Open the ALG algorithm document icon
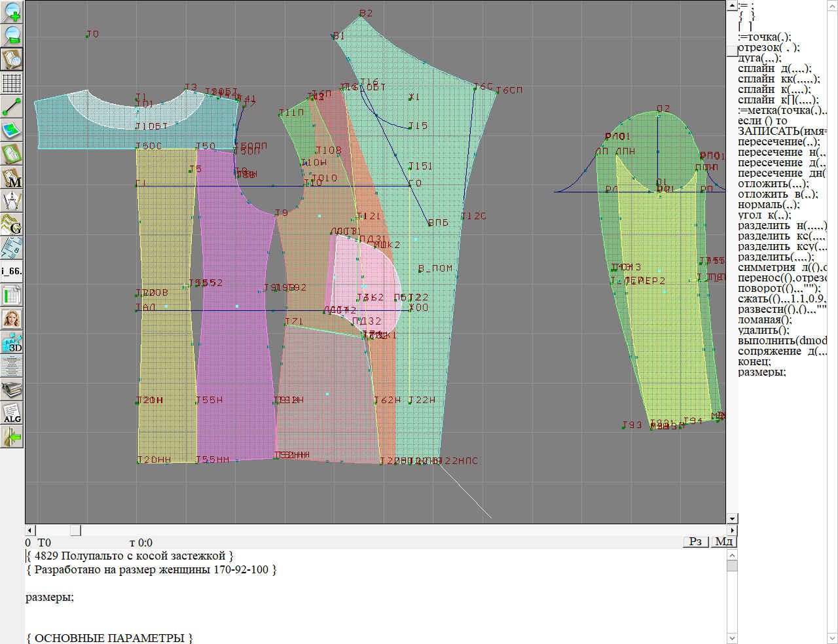This screenshot has height=644, width=838. coord(12,412)
